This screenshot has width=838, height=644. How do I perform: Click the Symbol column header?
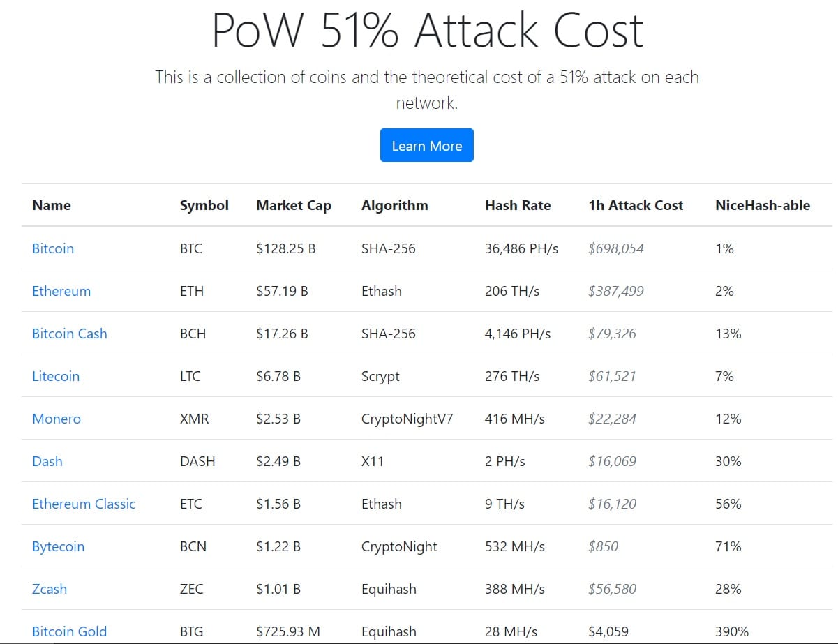[204, 205]
